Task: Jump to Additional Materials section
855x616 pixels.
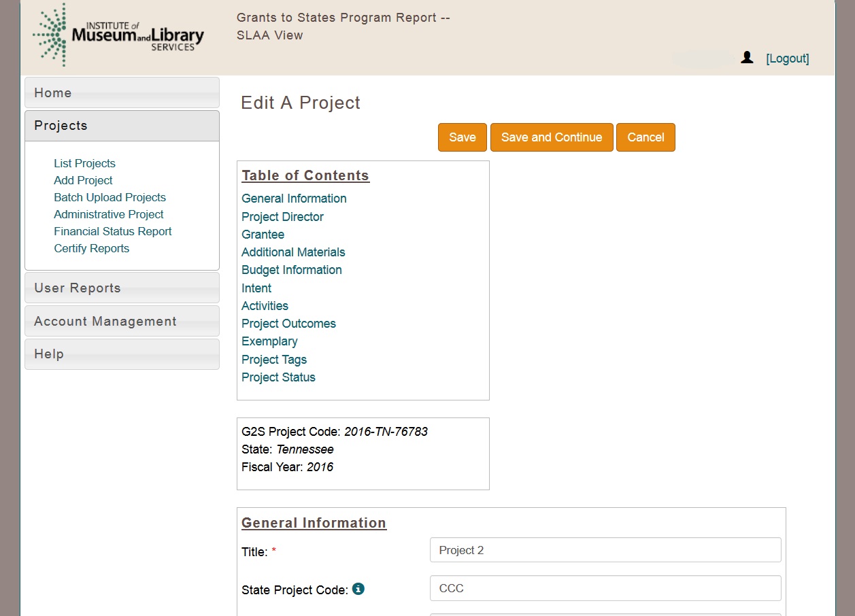Action: (x=293, y=252)
